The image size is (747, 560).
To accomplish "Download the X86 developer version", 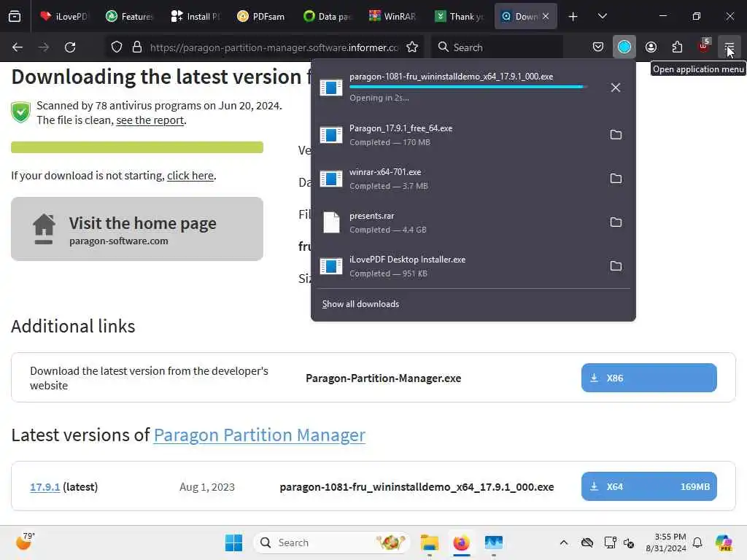I will pyautogui.click(x=649, y=378).
